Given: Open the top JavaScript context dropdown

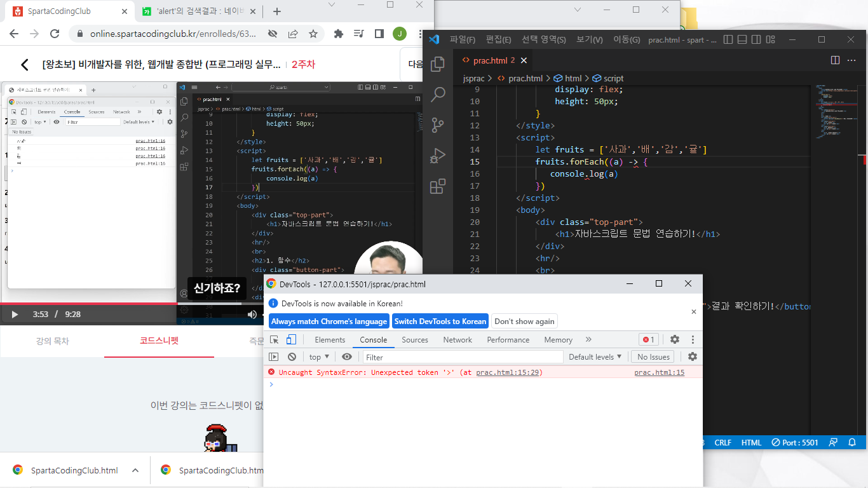Looking at the screenshot, I should [319, 357].
